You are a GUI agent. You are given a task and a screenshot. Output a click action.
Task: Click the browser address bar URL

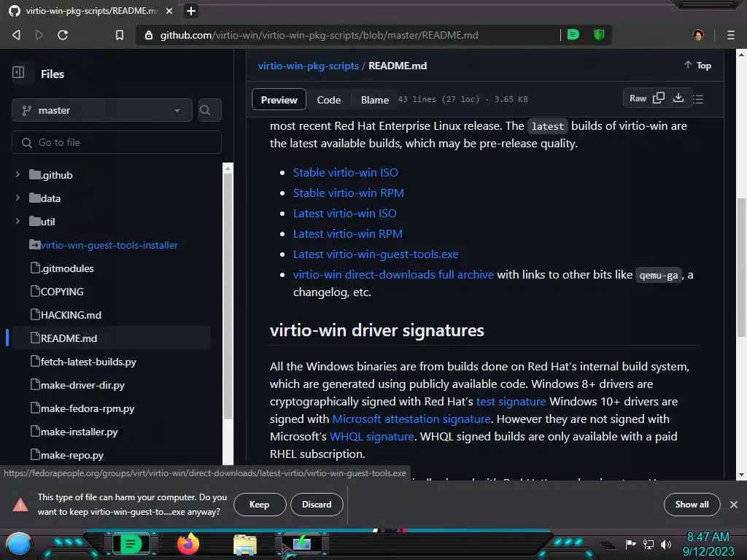pyautogui.click(x=320, y=35)
